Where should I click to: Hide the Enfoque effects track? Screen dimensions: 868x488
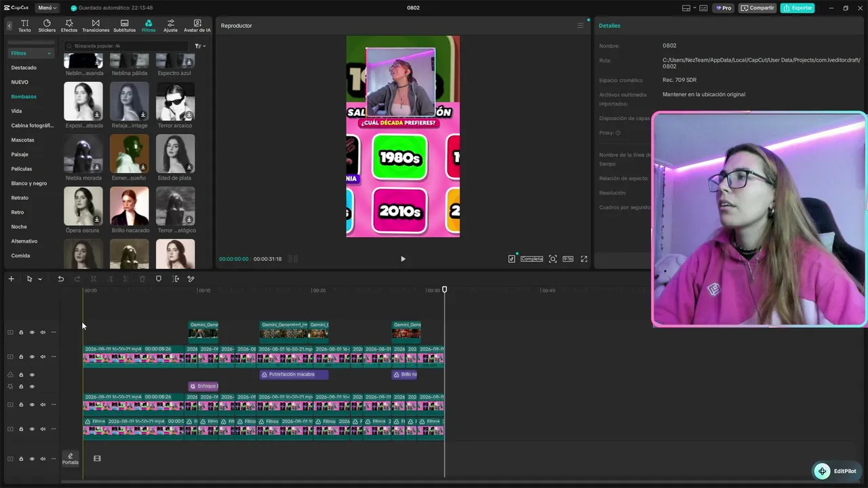pos(32,386)
